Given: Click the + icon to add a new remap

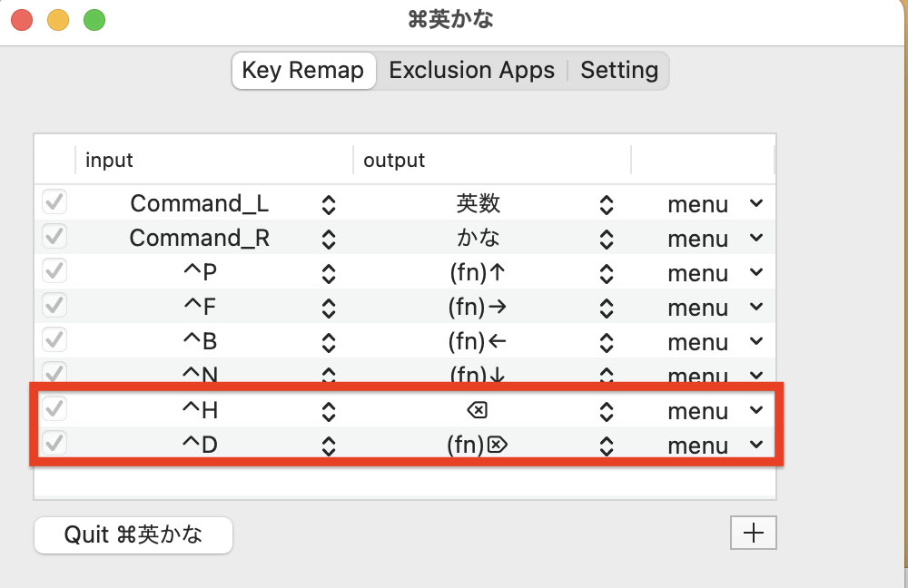Looking at the screenshot, I should tap(754, 533).
